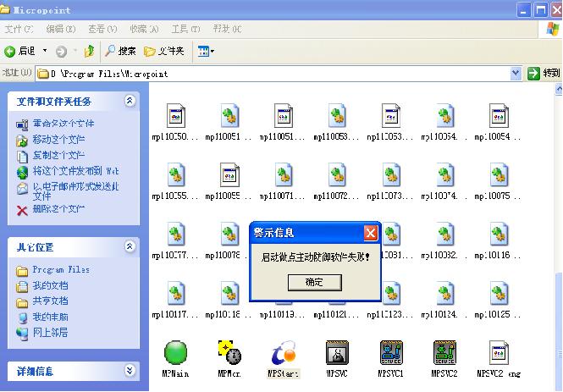Open the Views layout dropdown button
Image resolution: width=563 pixels, height=392 pixels.
(206, 52)
